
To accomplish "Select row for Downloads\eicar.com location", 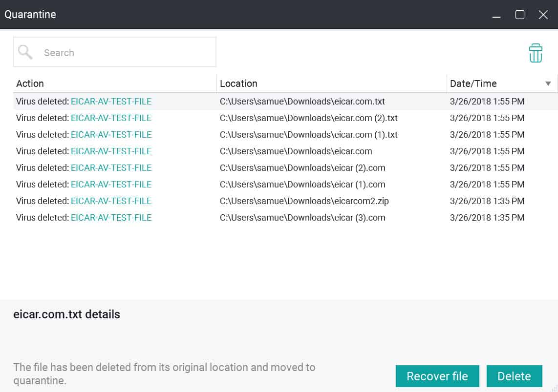I will 285,151.
